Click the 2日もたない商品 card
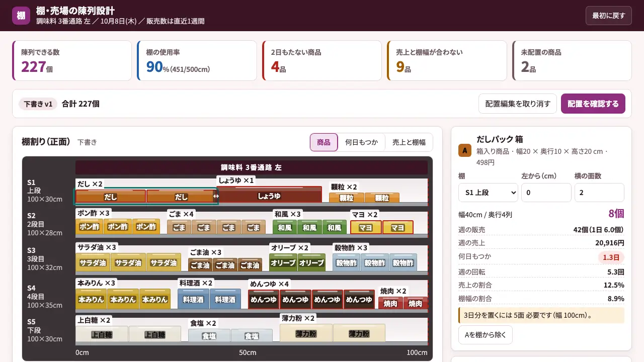This screenshot has height=362, width=644. [322, 60]
